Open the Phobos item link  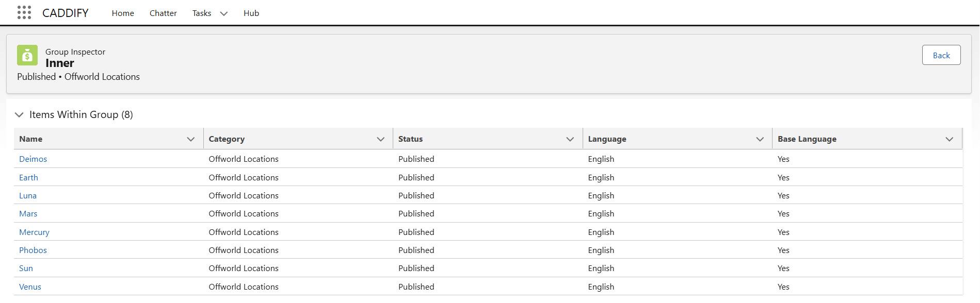click(33, 250)
